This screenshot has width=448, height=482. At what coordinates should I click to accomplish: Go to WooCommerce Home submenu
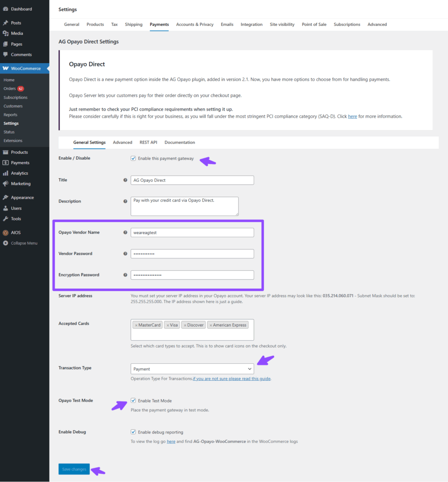click(x=9, y=80)
